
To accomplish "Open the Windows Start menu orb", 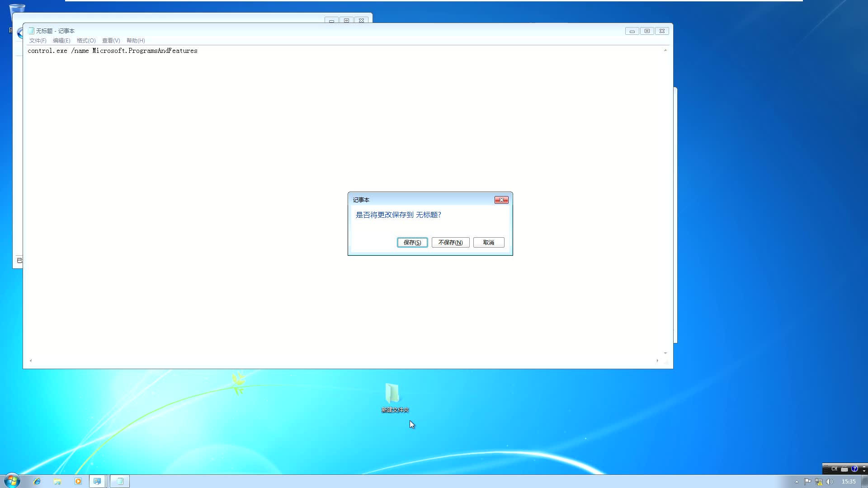I will pyautogui.click(x=12, y=481).
